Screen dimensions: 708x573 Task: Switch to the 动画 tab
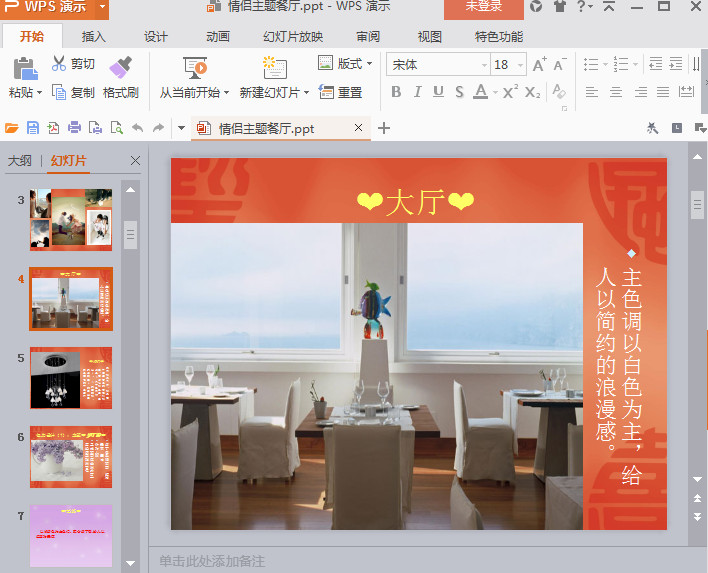click(x=218, y=37)
